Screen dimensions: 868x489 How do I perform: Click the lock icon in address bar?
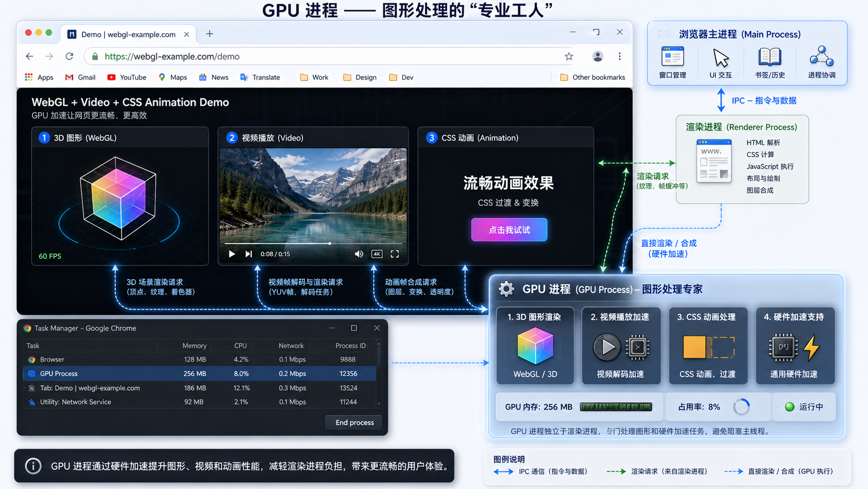[x=95, y=56]
